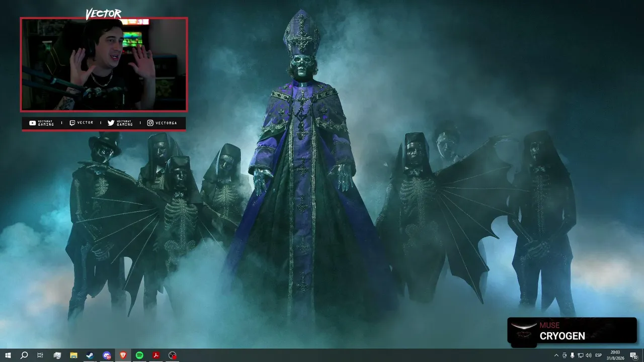Click the microphone tray icon

(572, 355)
